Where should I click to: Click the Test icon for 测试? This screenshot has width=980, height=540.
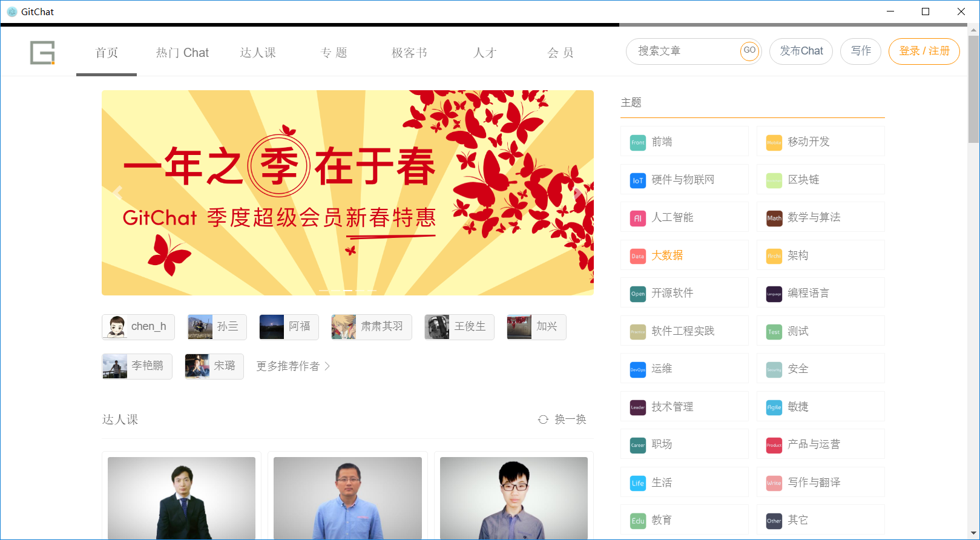tap(774, 332)
